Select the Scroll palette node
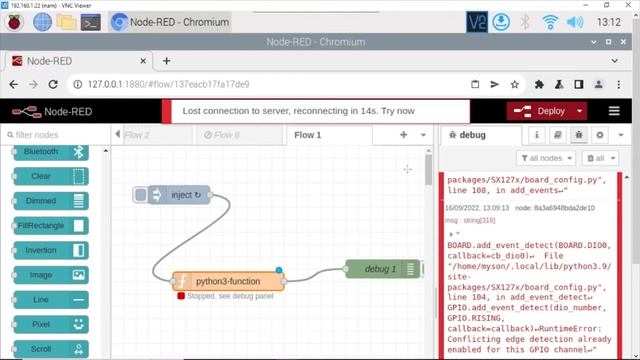 (x=51, y=349)
